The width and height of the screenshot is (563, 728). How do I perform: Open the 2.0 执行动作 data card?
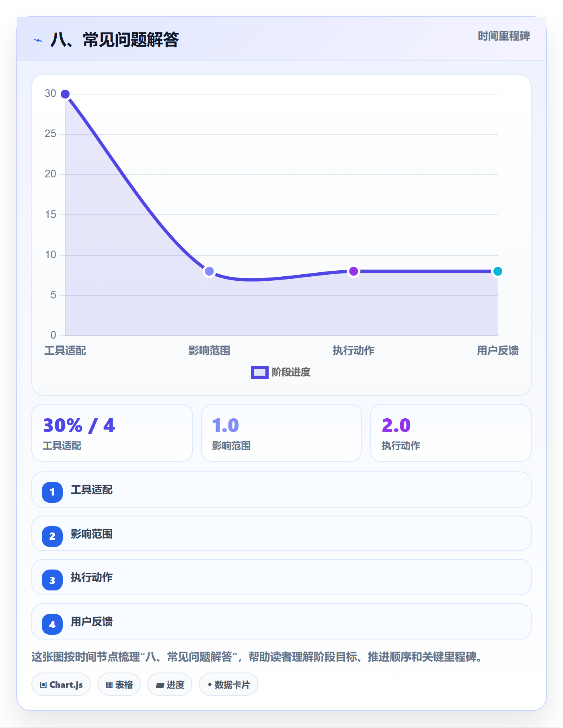tap(451, 433)
